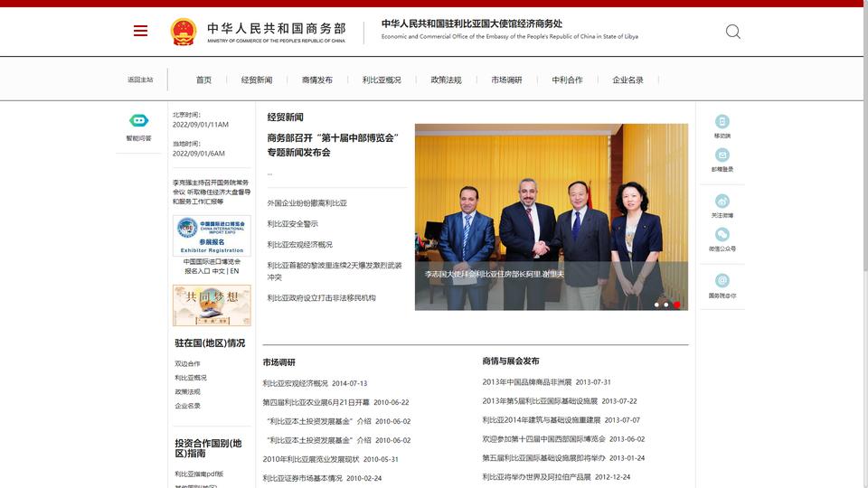Open 第五届利比亚国际基础设施展即将举办 article

[x=563, y=458]
